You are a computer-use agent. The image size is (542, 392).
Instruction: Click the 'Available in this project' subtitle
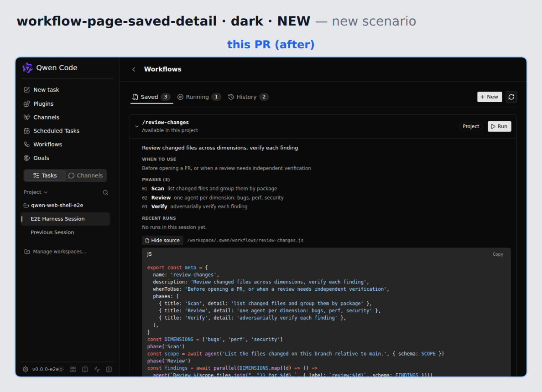click(x=170, y=130)
